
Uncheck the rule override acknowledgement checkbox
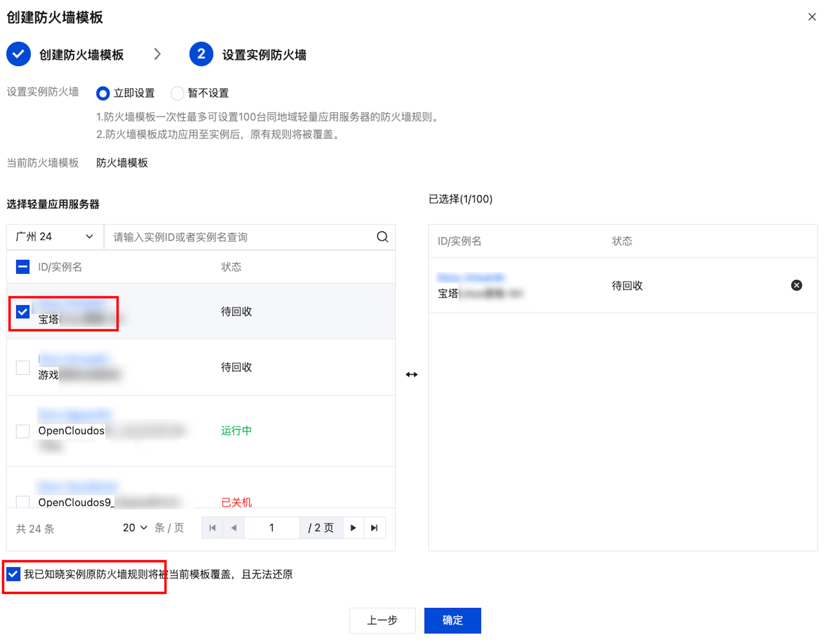(x=13, y=574)
